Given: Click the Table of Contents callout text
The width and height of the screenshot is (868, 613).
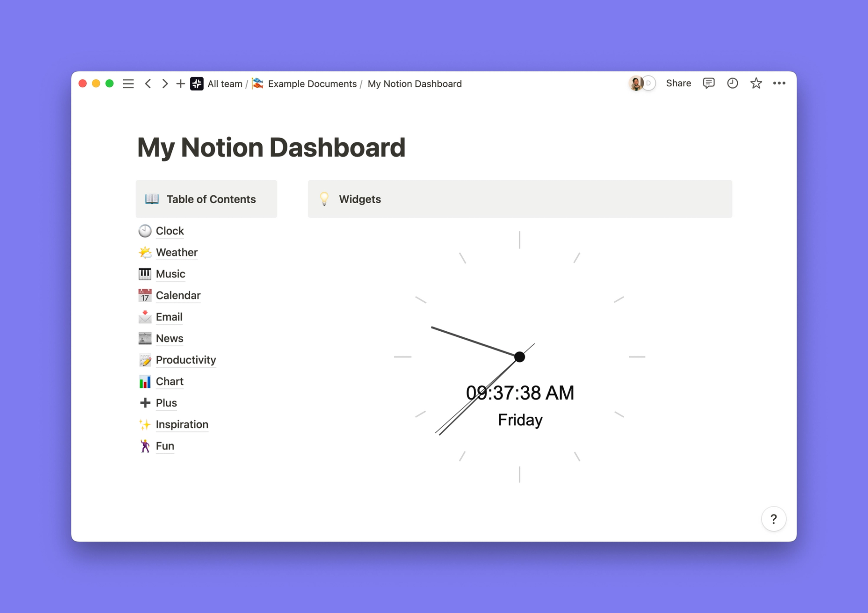Looking at the screenshot, I should [x=211, y=199].
